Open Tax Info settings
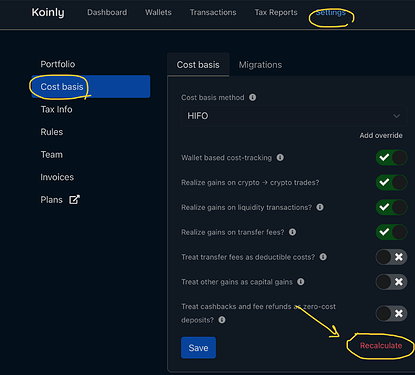This screenshot has width=415, height=375. pyautogui.click(x=56, y=109)
